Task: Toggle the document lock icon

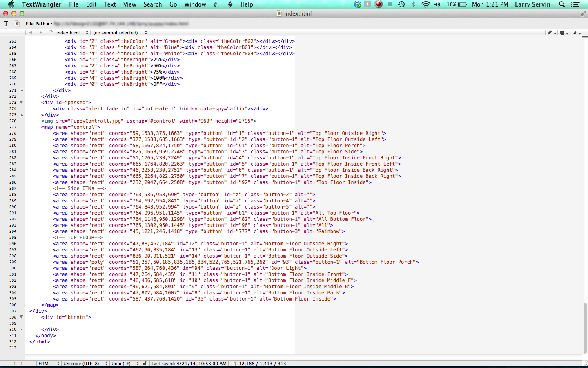Action: tap(145, 363)
